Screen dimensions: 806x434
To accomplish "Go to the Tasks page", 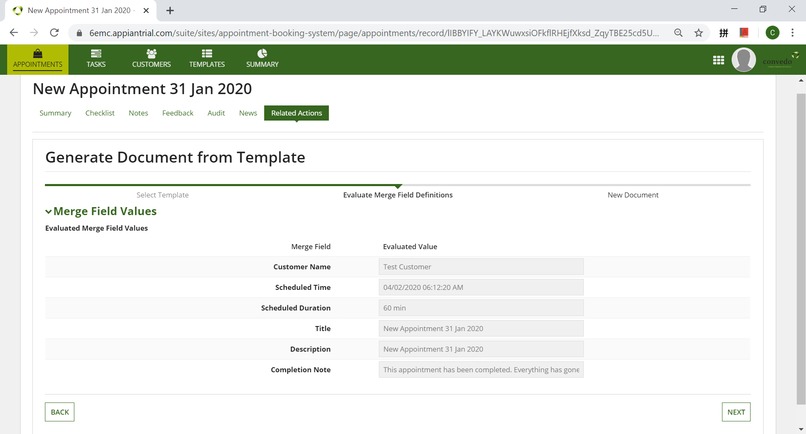I will tap(96, 59).
